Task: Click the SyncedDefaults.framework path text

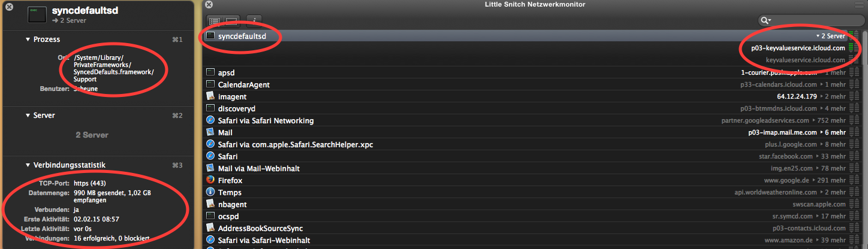Action: [114, 72]
